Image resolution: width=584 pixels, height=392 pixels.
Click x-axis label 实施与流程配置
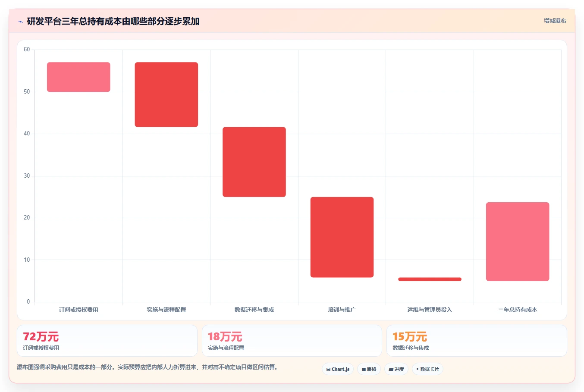[166, 310]
